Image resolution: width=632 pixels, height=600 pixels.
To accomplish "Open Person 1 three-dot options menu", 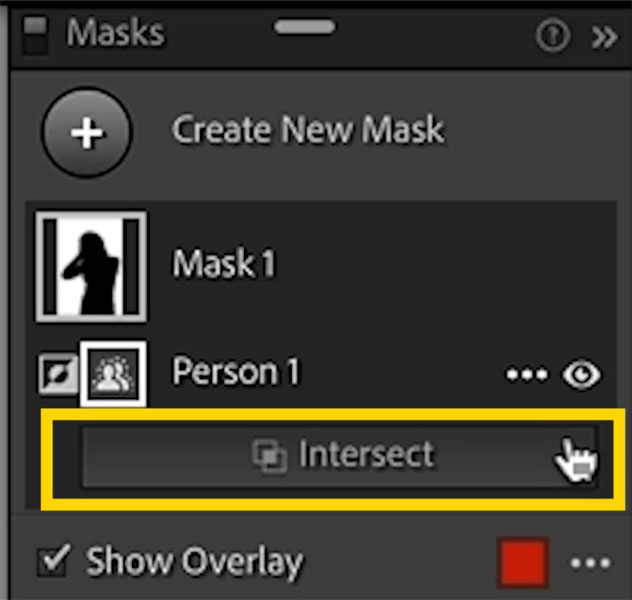I will coord(527,374).
